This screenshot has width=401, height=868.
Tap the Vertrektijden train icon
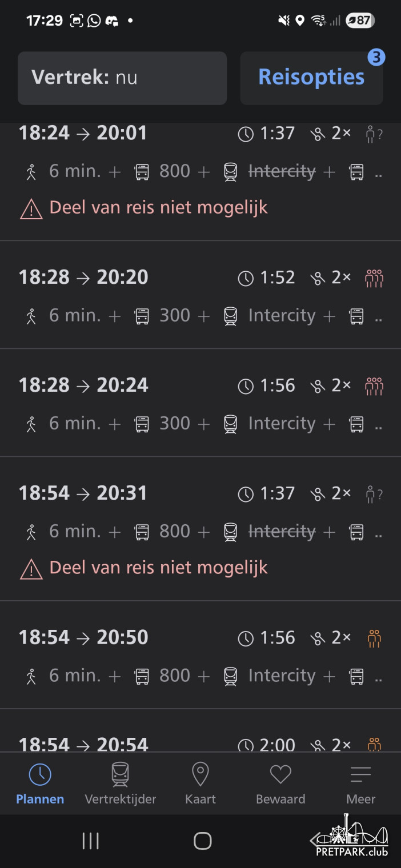(x=120, y=774)
